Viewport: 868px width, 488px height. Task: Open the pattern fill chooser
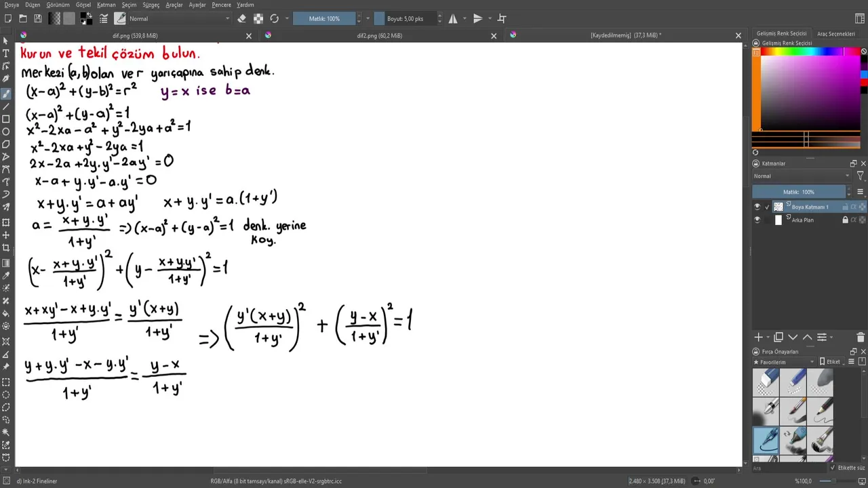(x=69, y=18)
